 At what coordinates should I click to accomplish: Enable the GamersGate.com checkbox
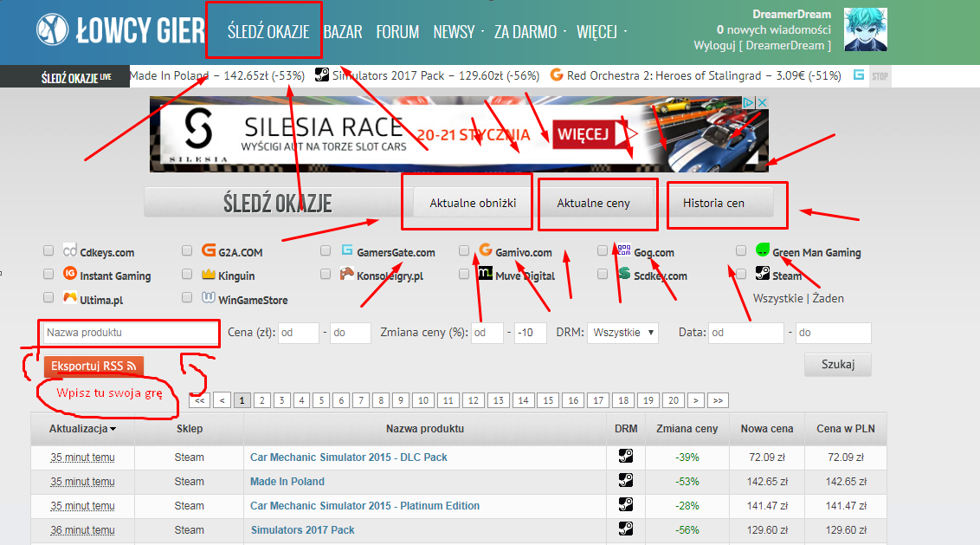[325, 251]
